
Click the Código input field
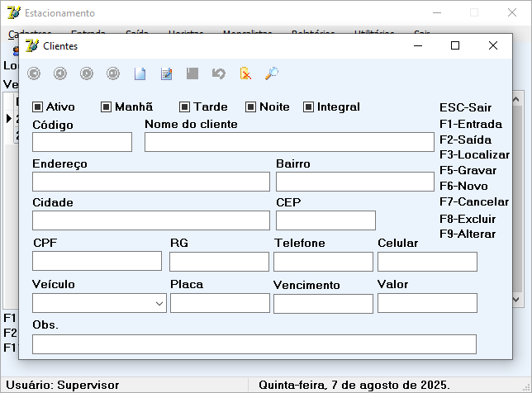[x=82, y=142]
